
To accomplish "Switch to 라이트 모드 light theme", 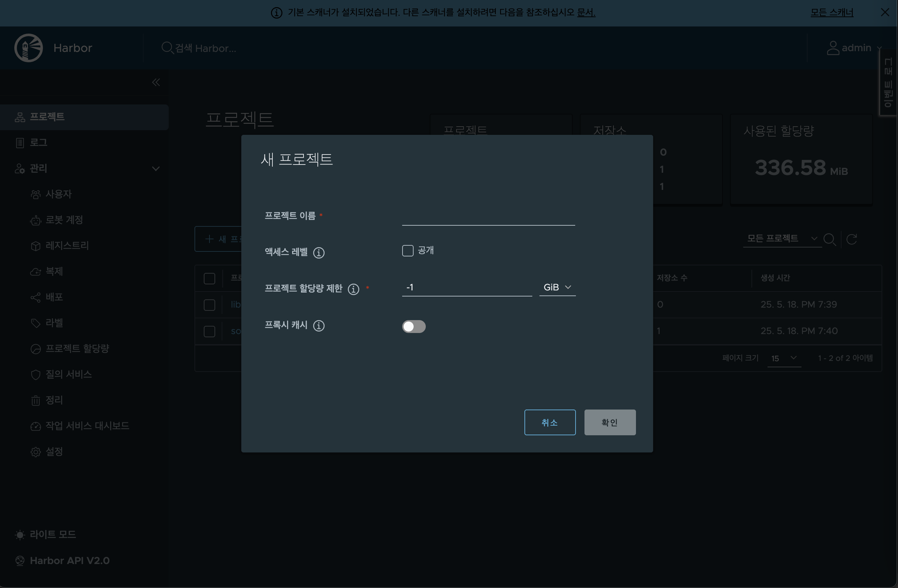I will point(53,534).
